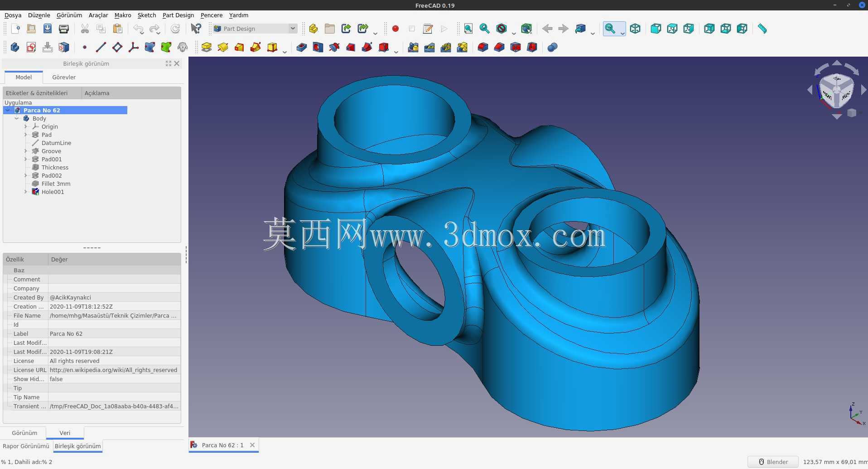Image resolution: width=868 pixels, height=469 pixels.
Task: Open the Sketch menu
Action: (147, 15)
